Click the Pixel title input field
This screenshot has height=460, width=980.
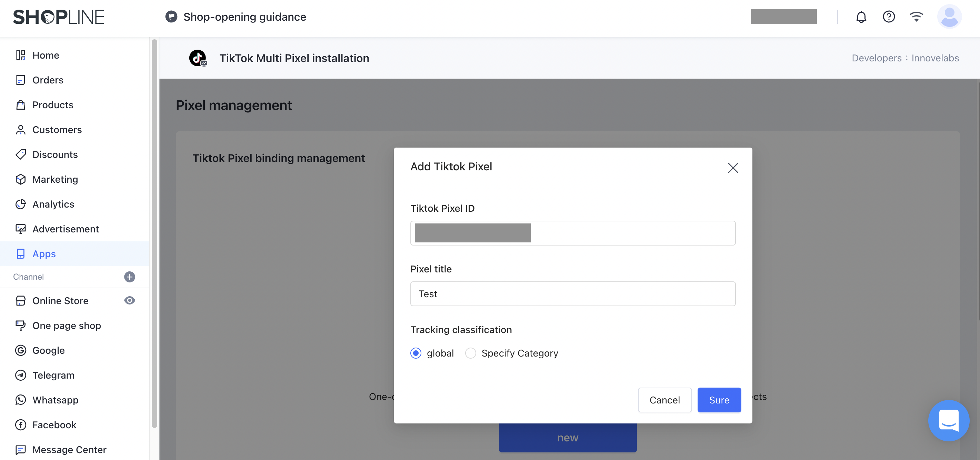573,294
